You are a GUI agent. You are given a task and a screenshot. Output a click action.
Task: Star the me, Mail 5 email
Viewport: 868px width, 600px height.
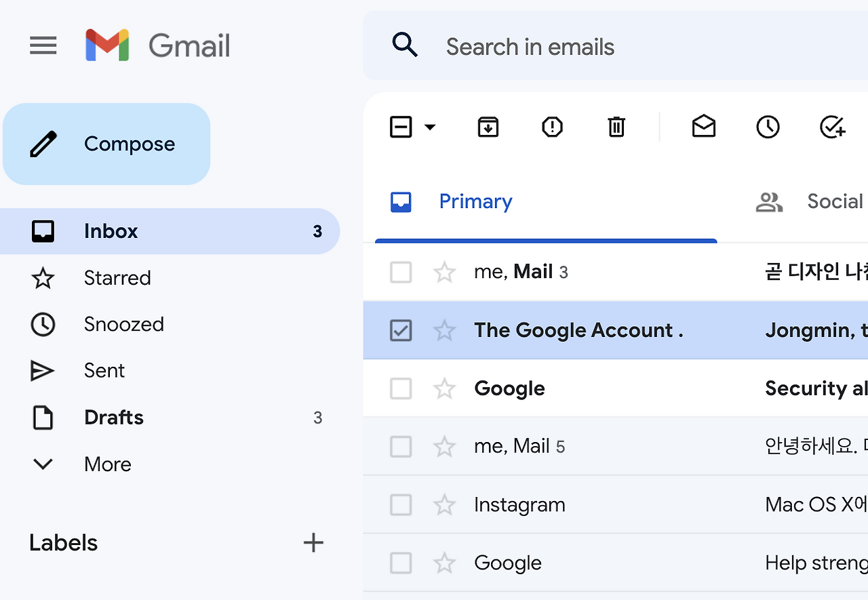point(444,447)
